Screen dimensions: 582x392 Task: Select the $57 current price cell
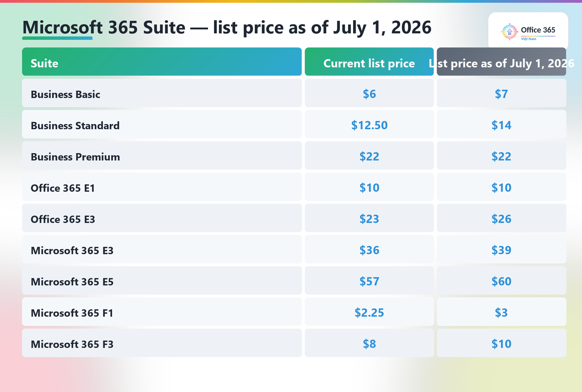click(x=369, y=281)
